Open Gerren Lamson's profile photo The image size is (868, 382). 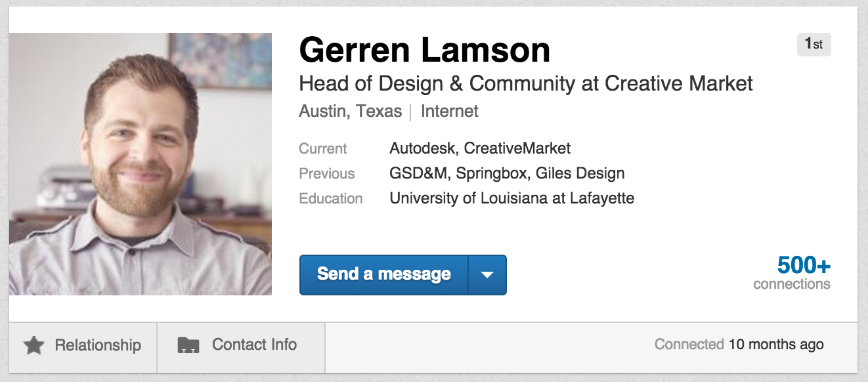tap(141, 164)
